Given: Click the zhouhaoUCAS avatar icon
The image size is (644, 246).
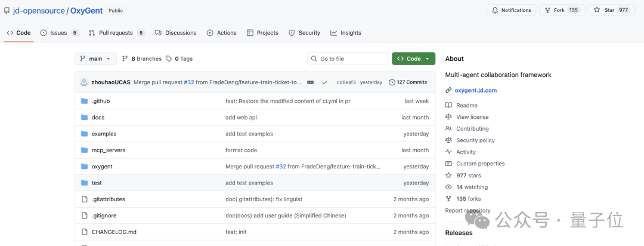Looking at the screenshot, I should [84, 82].
